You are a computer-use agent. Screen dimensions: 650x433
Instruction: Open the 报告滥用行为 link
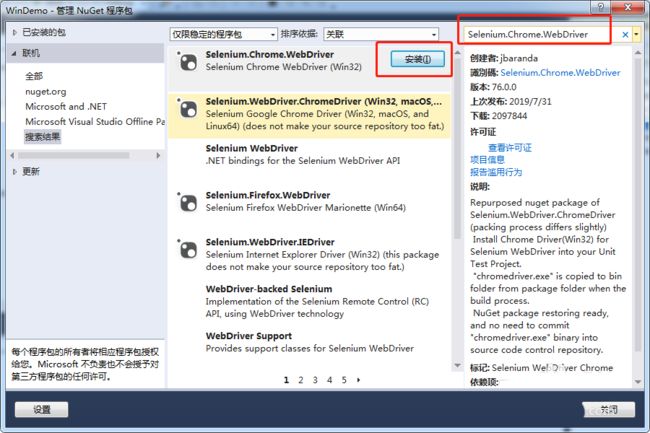point(496,172)
